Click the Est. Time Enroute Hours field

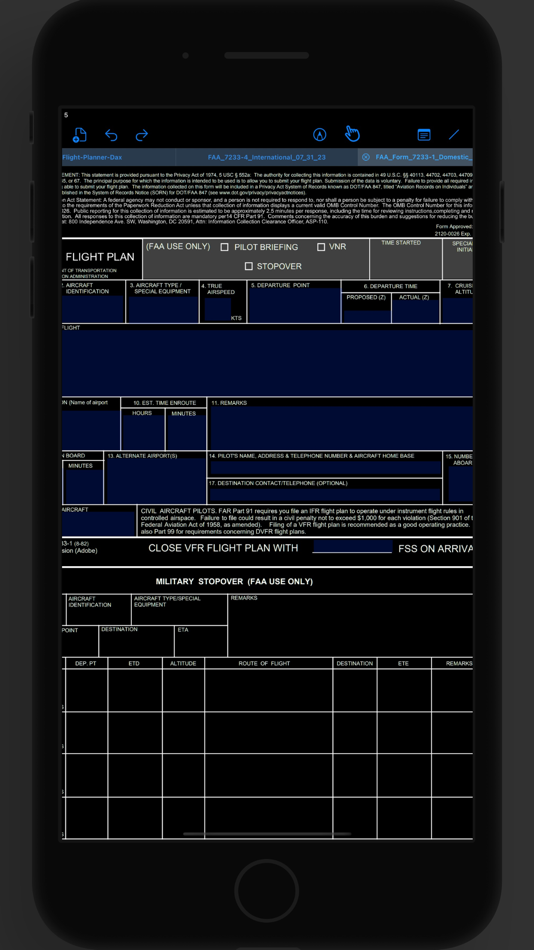(142, 433)
